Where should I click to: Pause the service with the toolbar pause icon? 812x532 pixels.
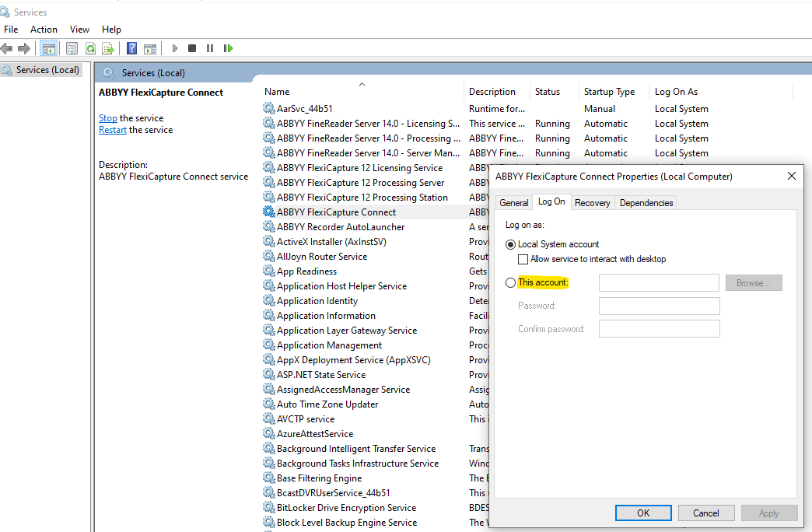[x=210, y=48]
